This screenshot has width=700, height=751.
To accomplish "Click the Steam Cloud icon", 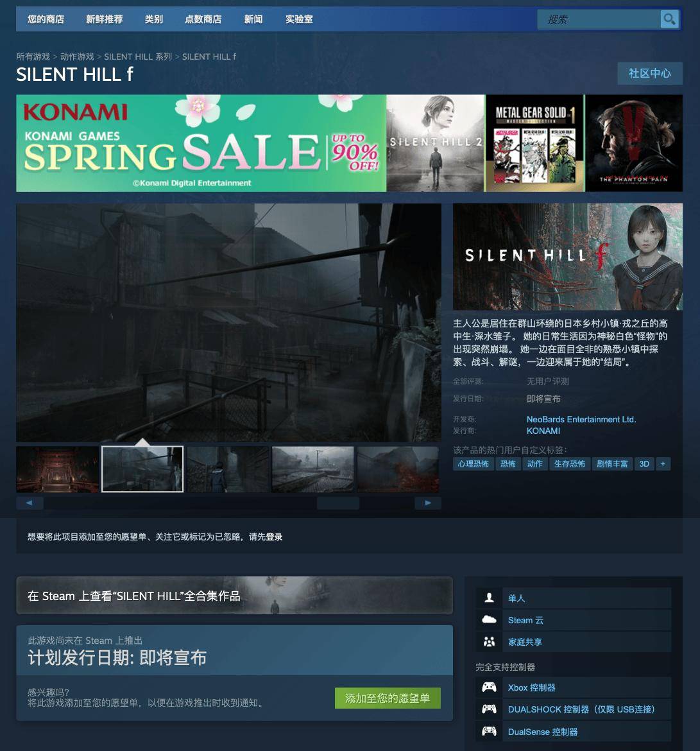I will (489, 620).
